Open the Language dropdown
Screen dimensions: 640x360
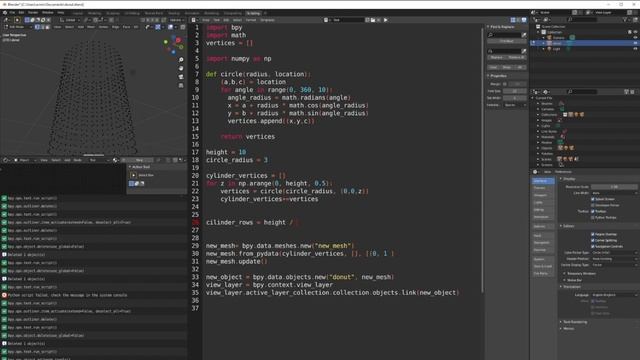614,295
